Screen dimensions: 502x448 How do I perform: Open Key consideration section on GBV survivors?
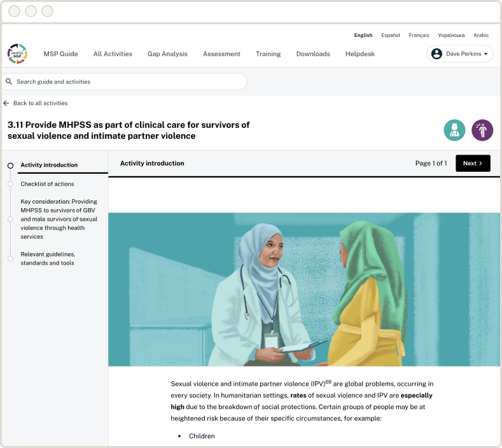59,219
